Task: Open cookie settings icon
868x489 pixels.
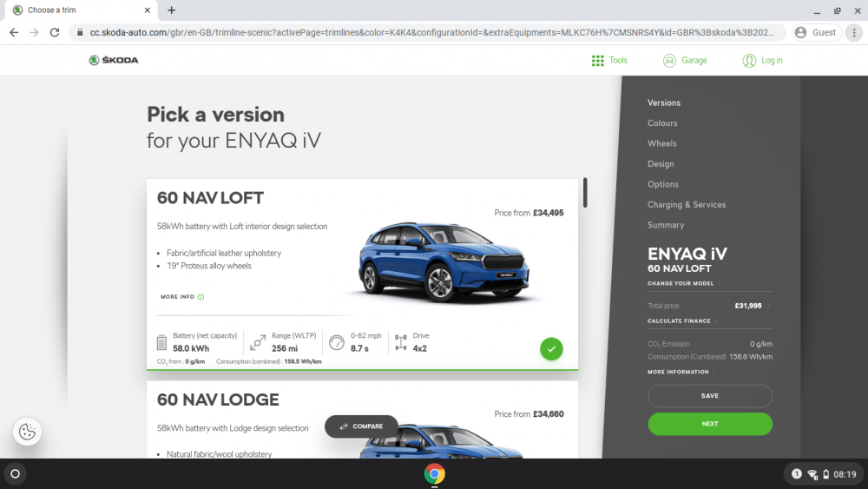Action: (27, 432)
